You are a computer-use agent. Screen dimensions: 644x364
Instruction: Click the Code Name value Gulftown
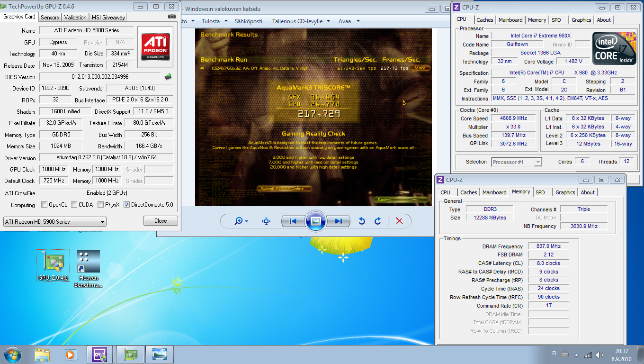tap(517, 45)
